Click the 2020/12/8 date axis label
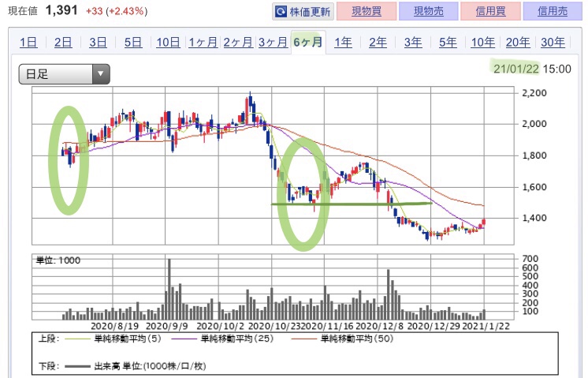This screenshot has width=588, height=378. pos(379,326)
